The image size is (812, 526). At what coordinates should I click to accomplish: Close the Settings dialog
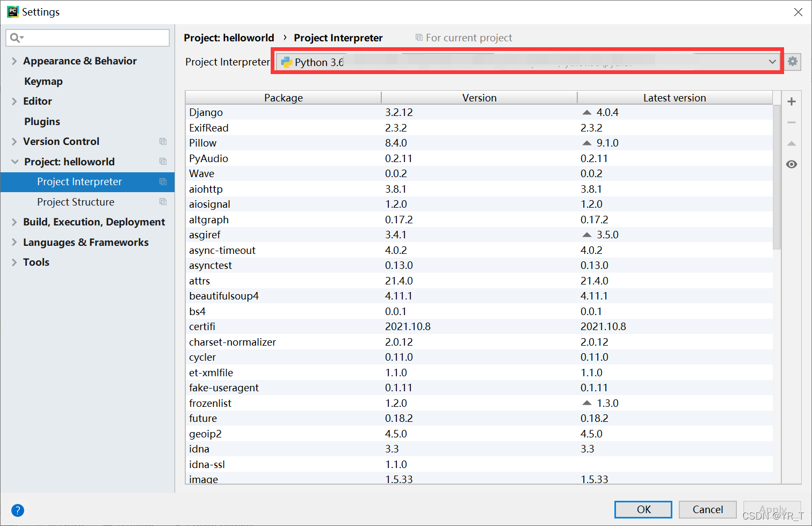tap(798, 12)
